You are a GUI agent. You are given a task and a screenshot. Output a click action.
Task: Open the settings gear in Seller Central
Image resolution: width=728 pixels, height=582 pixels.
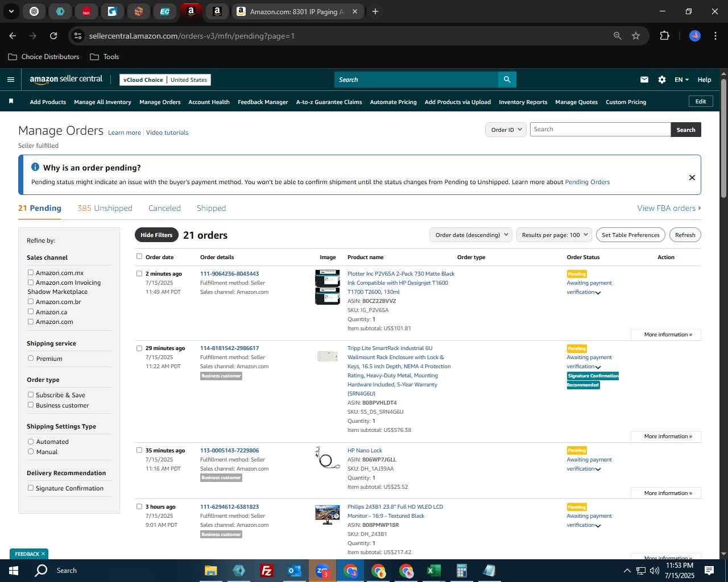click(662, 80)
